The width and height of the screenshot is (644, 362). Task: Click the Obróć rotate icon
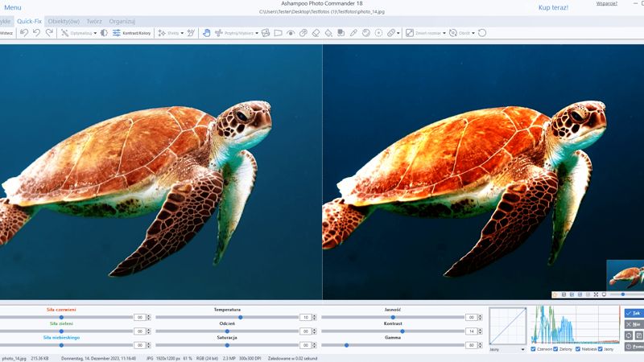[453, 33]
